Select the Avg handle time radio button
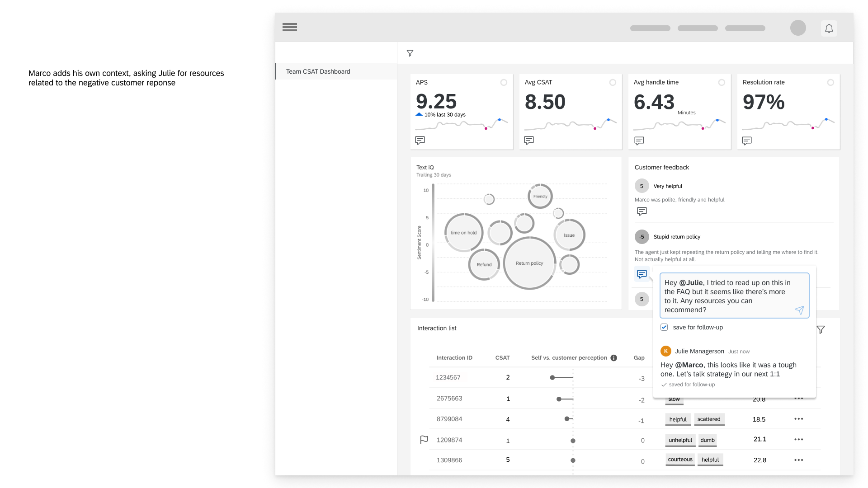This screenshot has width=868, height=488. [x=722, y=82]
